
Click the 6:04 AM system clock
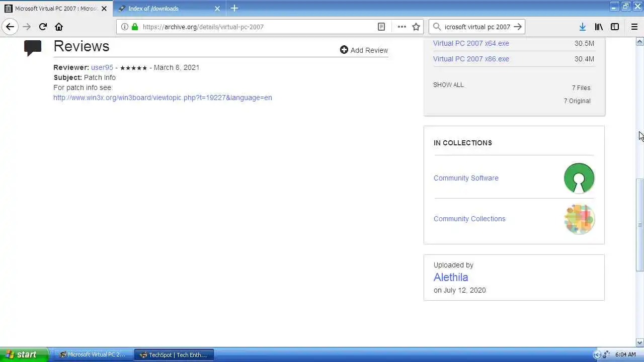[x=625, y=354]
